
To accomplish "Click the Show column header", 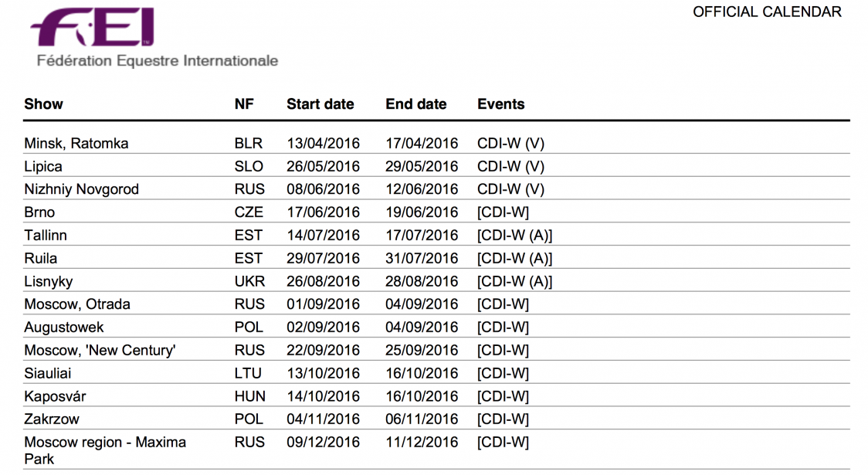I will [x=43, y=104].
